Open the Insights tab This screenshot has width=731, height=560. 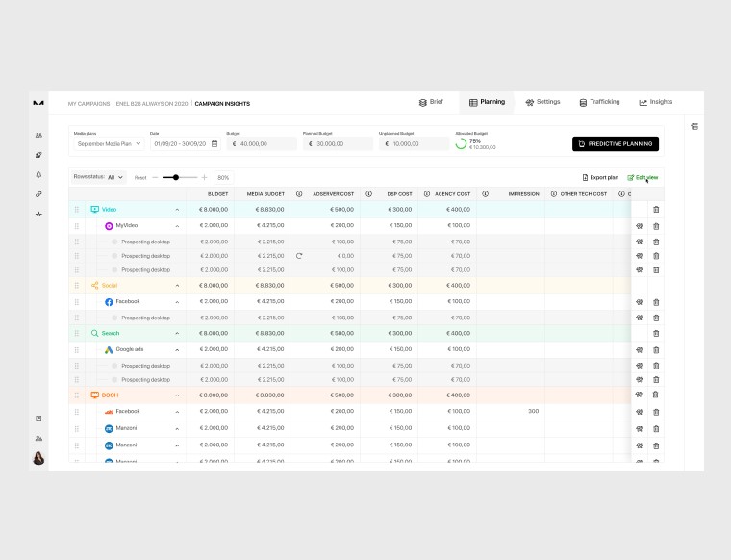pos(656,102)
